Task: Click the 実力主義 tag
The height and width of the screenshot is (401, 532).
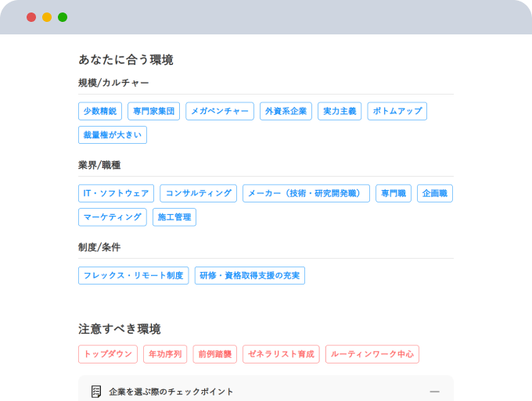Action: 340,111
